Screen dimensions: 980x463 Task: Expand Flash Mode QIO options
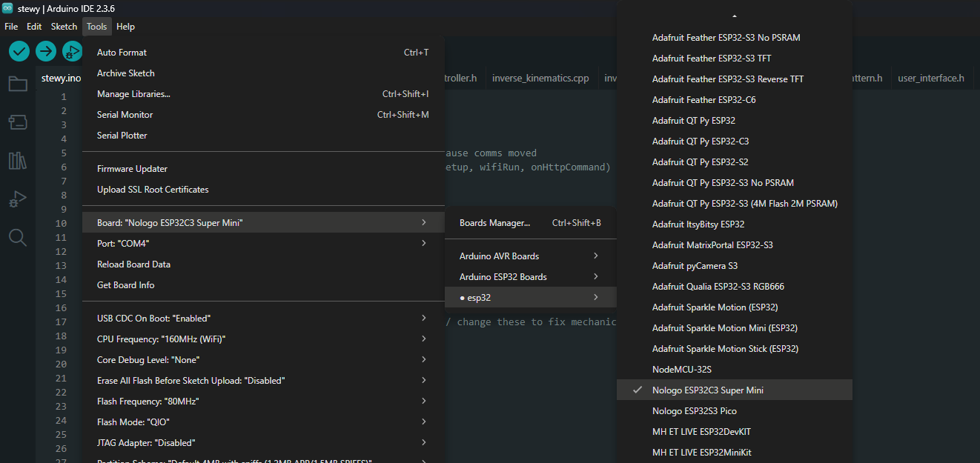click(x=263, y=422)
